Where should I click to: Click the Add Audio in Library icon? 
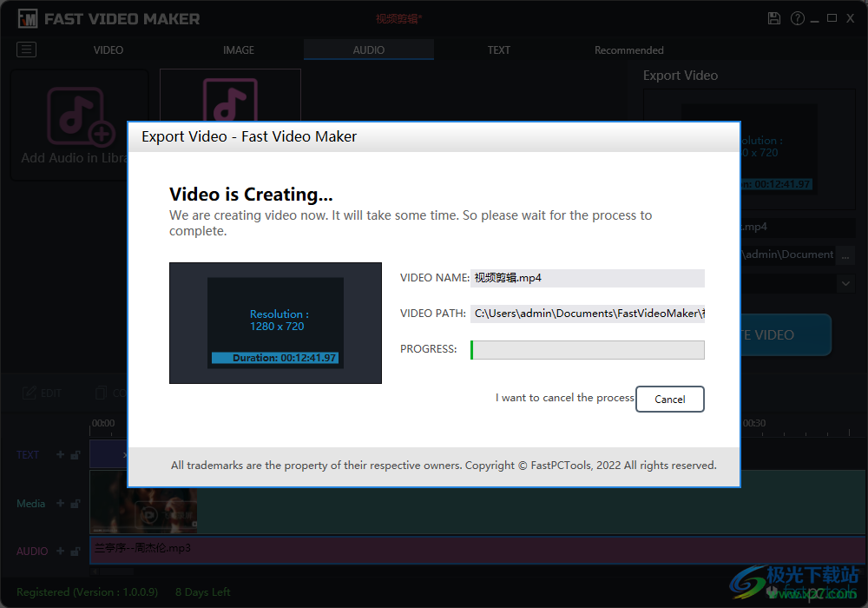(x=80, y=116)
